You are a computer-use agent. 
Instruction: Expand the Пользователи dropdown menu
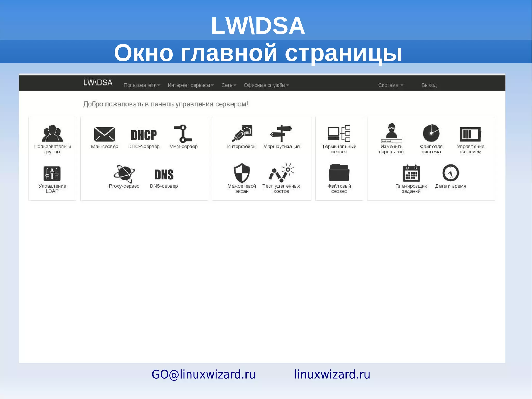[x=142, y=85]
